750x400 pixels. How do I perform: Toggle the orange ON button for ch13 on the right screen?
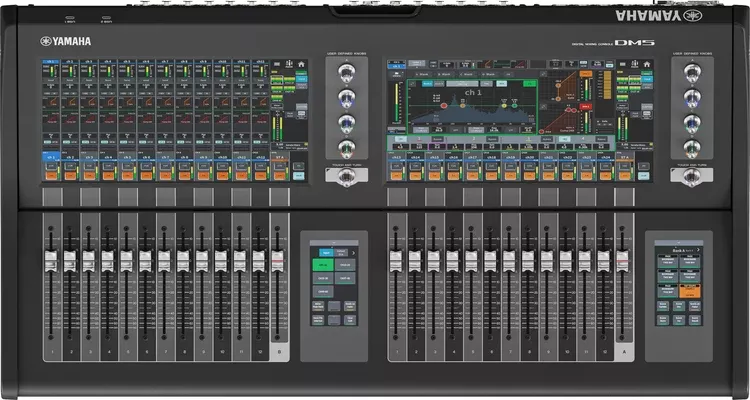(x=397, y=176)
